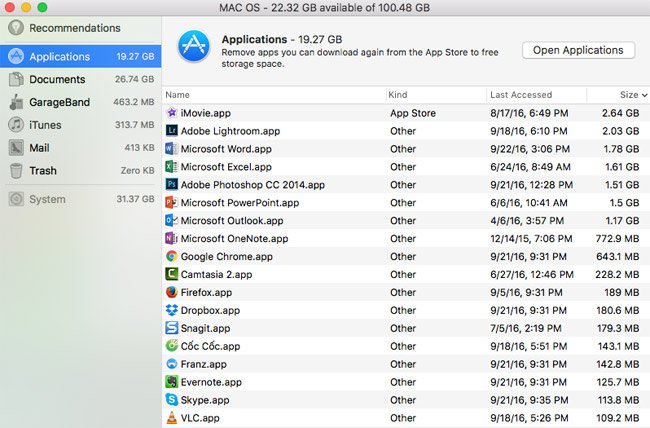This screenshot has height=428, width=650.
Task: Select Evernote.app file name
Action: click(211, 382)
